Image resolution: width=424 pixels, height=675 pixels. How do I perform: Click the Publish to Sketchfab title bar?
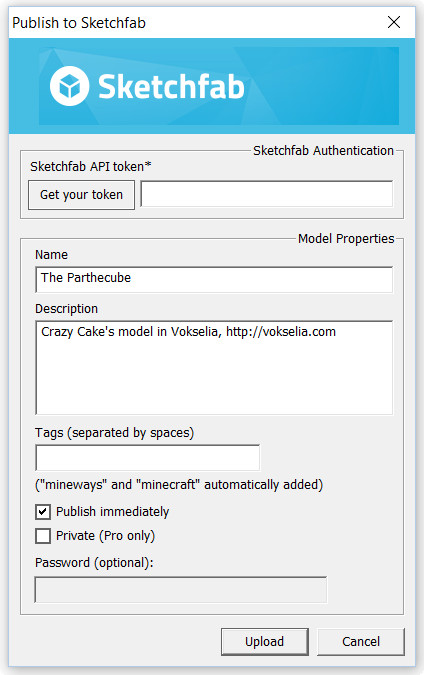click(212, 22)
